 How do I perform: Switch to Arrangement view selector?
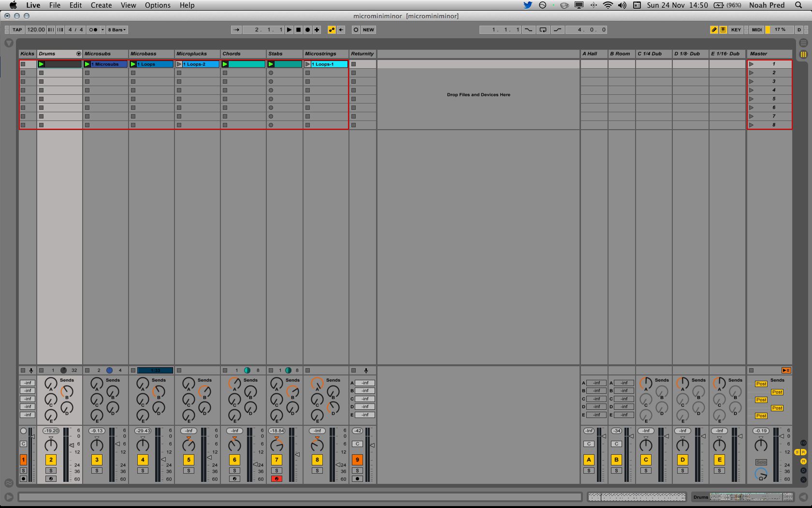[803, 43]
